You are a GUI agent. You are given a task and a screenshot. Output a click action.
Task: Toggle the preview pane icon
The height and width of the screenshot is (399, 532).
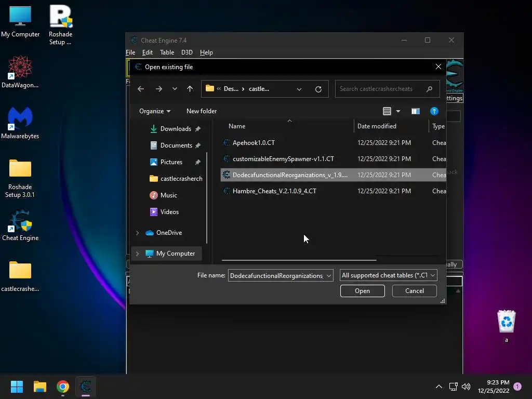pyautogui.click(x=415, y=111)
